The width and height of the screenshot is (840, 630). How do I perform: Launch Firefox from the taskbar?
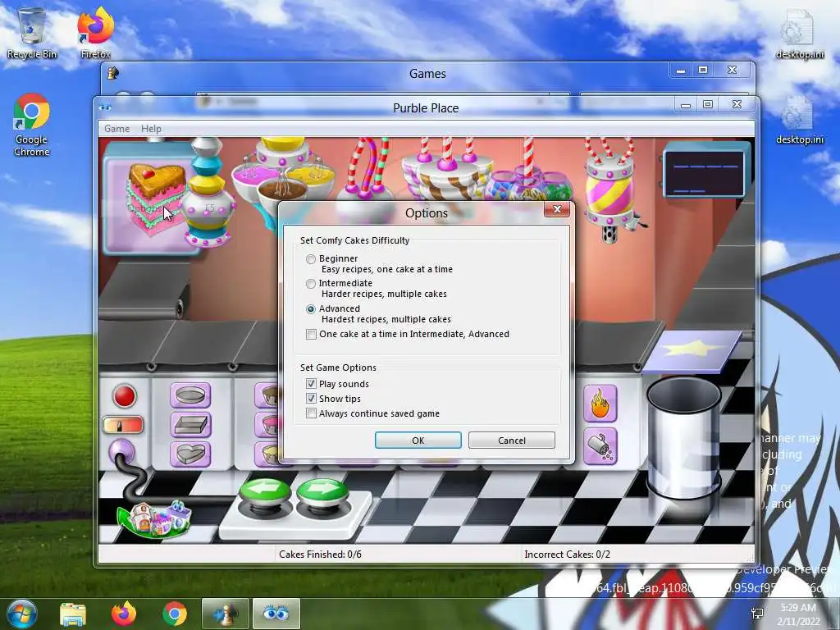(124, 614)
